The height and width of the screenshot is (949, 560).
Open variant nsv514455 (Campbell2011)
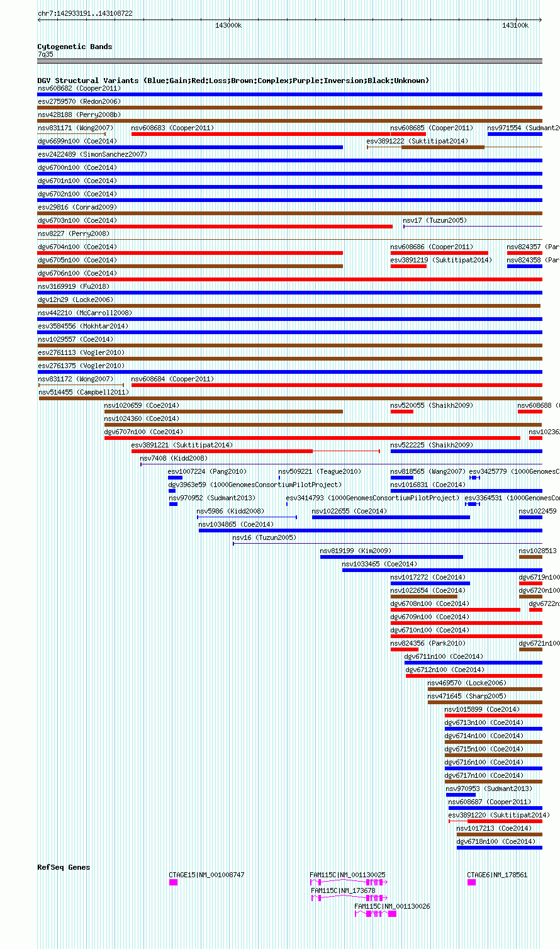[290, 398]
